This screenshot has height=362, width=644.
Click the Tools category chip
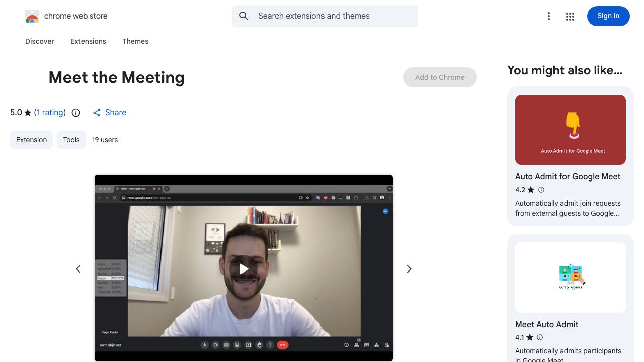point(71,140)
